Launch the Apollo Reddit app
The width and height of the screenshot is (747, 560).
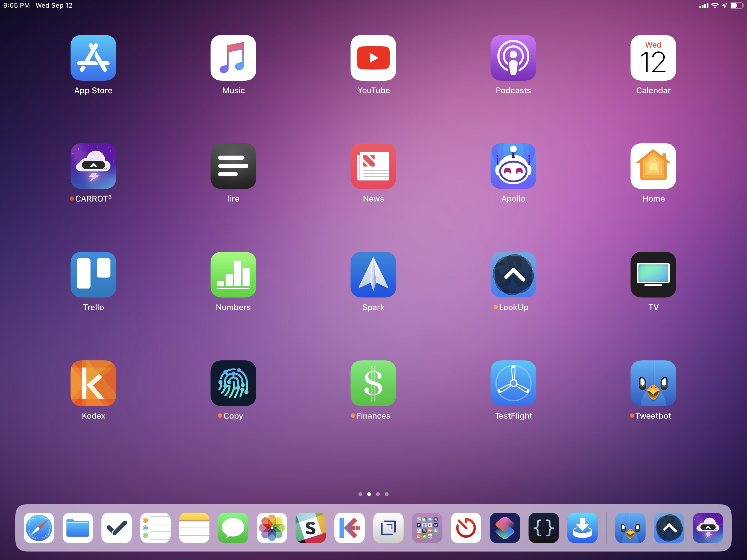tap(513, 166)
